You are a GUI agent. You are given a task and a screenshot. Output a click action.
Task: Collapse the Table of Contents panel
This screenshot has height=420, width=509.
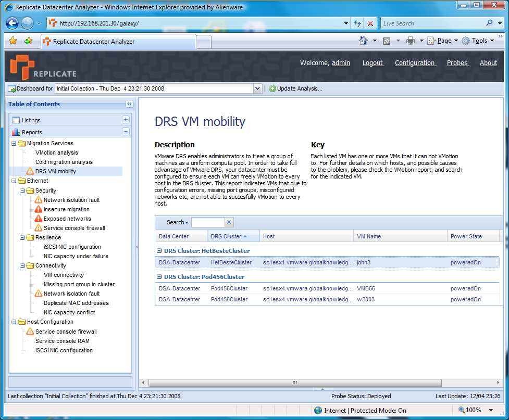[129, 104]
